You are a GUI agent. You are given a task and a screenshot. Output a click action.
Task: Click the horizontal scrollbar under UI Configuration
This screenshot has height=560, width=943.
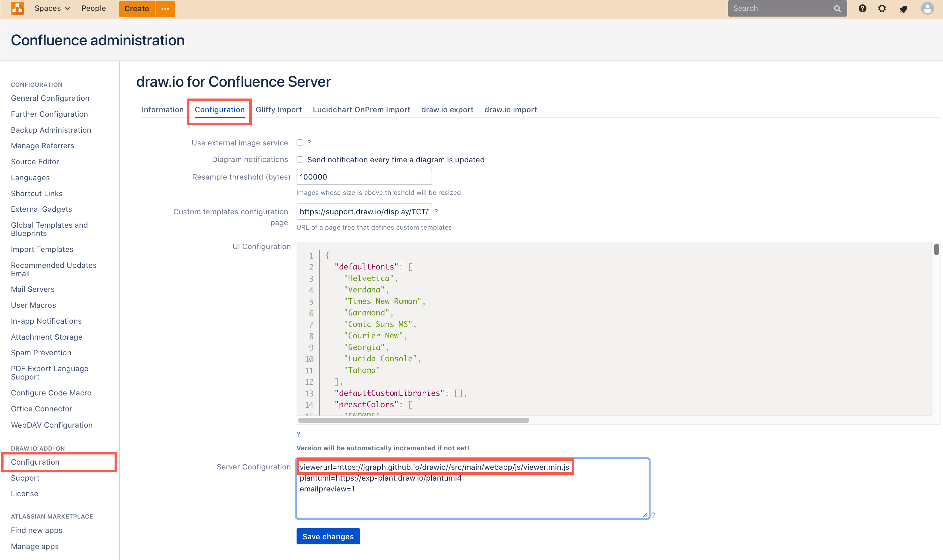coord(413,420)
